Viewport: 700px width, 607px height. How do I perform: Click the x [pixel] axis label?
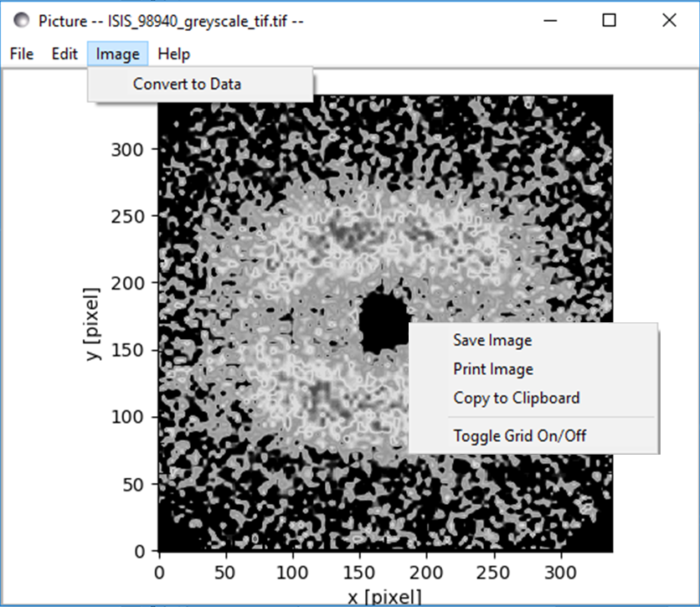383,597
